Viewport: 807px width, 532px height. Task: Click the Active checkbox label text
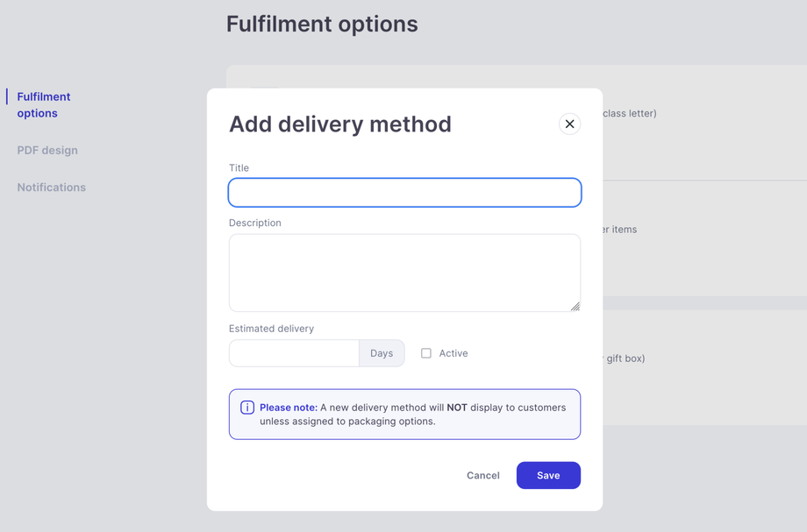453,353
